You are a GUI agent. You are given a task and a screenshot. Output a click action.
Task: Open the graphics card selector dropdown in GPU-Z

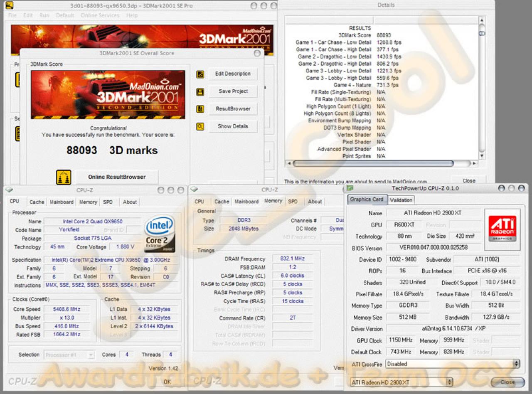(401, 382)
